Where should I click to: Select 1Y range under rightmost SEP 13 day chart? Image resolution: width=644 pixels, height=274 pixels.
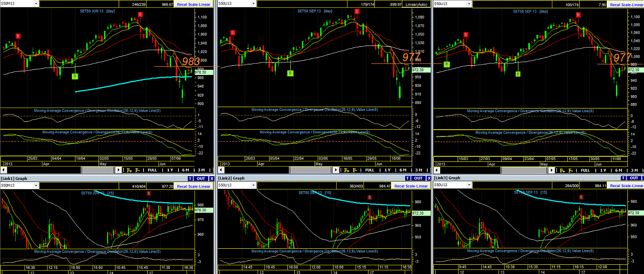603,170
